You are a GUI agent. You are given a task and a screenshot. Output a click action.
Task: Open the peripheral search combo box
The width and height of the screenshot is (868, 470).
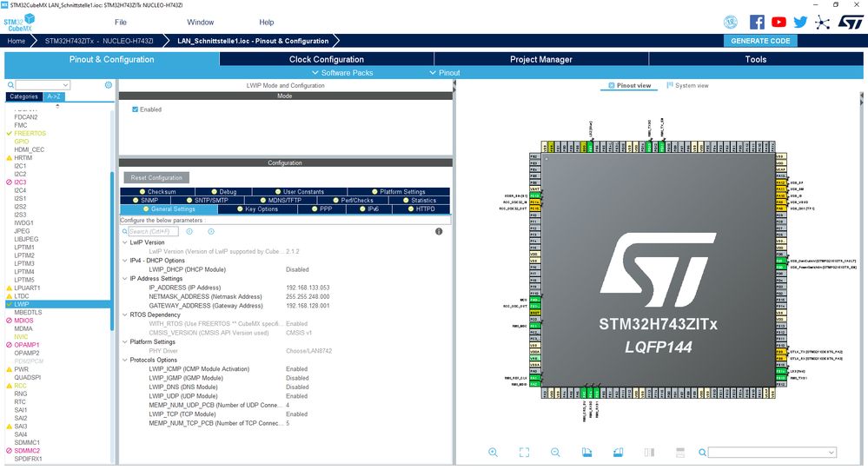(x=43, y=84)
